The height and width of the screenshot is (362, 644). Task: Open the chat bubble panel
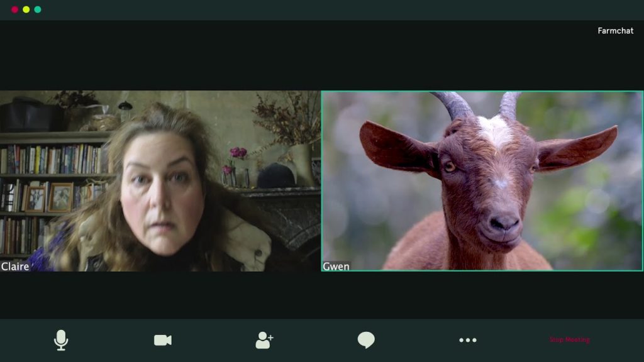(366, 340)
